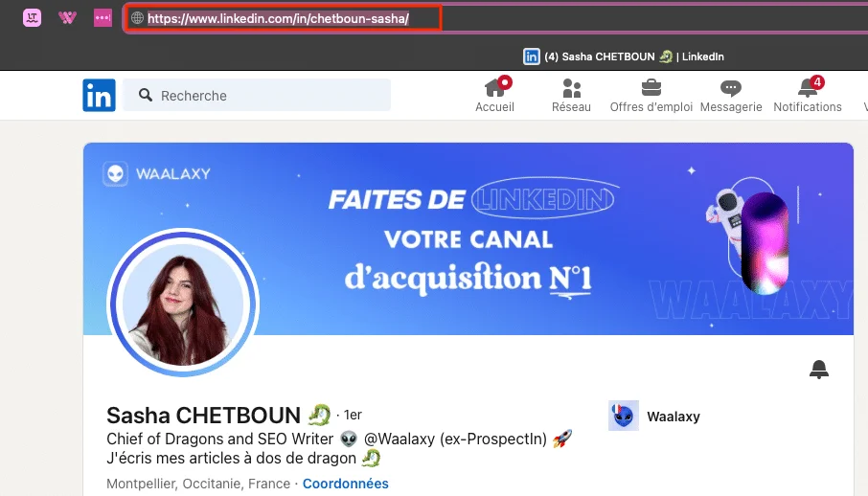Open Sasha CHETBOUN's profile photo
Viewport: 868px width, 496px height.
(183, 304)
